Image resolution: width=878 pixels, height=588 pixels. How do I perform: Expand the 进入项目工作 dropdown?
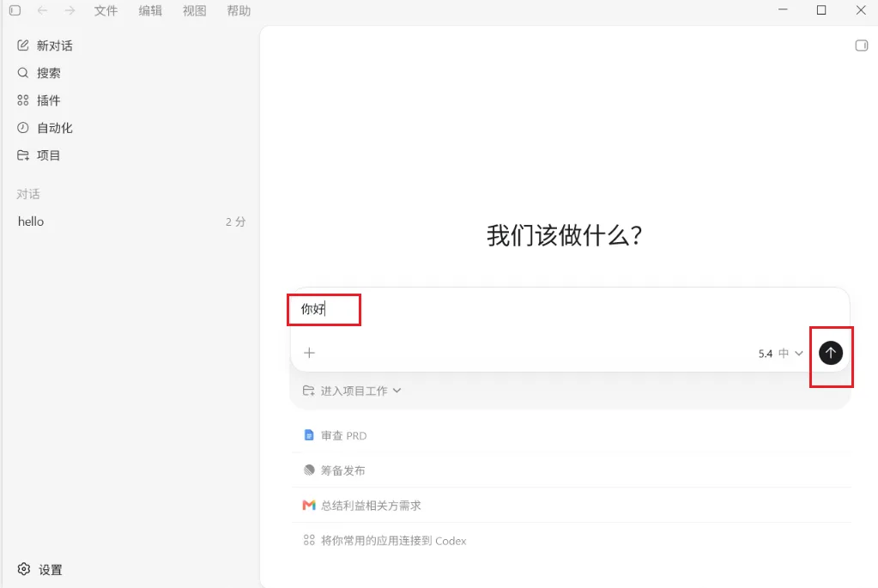coord(352,391)
